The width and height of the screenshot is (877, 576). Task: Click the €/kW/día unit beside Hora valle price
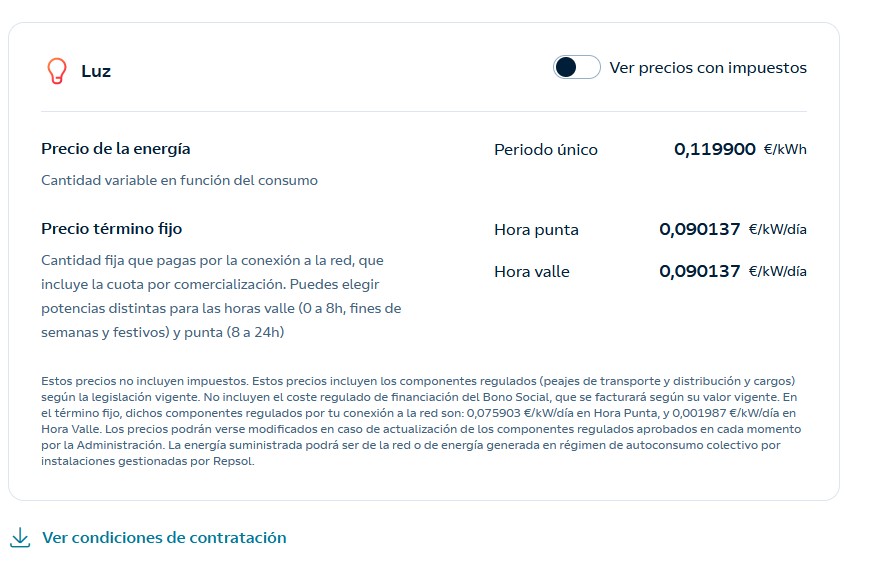[778, 271]
